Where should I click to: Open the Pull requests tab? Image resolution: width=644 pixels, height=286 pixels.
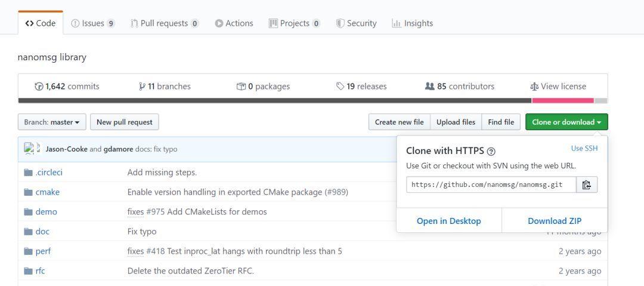pyautogui.click(x=165, y=23)
